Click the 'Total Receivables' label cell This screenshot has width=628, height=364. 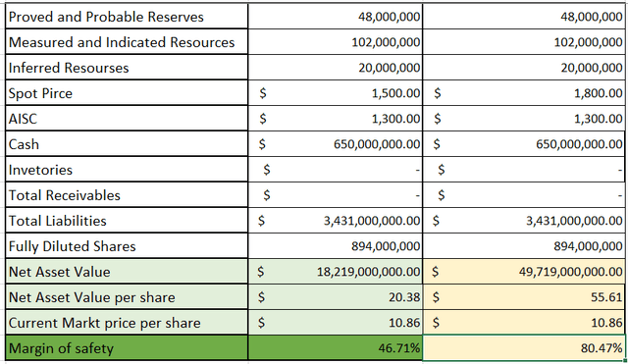[x=127, y=195]
